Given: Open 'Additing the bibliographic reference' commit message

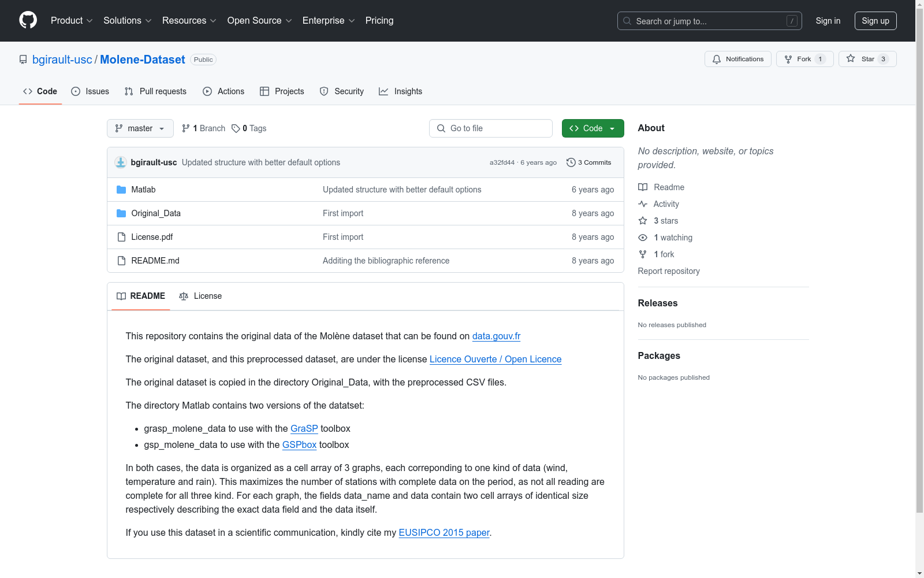Looking at the screenshot, I should coord(386,261).
